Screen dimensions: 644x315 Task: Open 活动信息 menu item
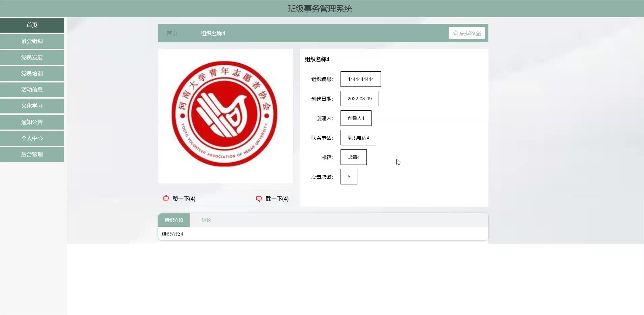(32, 90)
